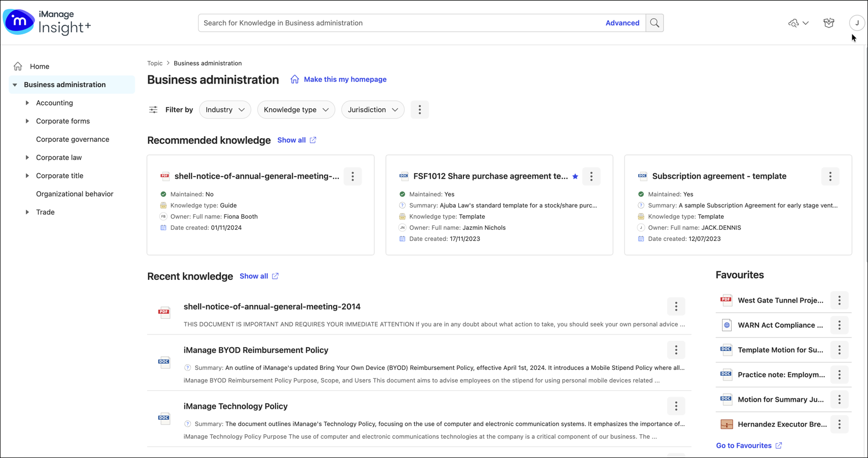The image size is (868, 458).
Task: Open the user profile avatar marked J
Action: (x=857, y=23)
